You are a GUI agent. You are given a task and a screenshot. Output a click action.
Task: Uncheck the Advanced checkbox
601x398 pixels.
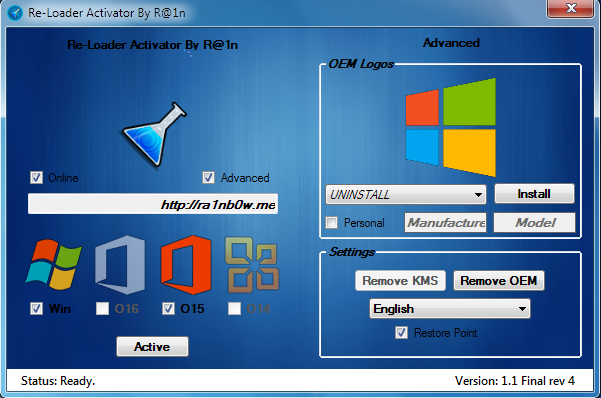pos(209,178)
